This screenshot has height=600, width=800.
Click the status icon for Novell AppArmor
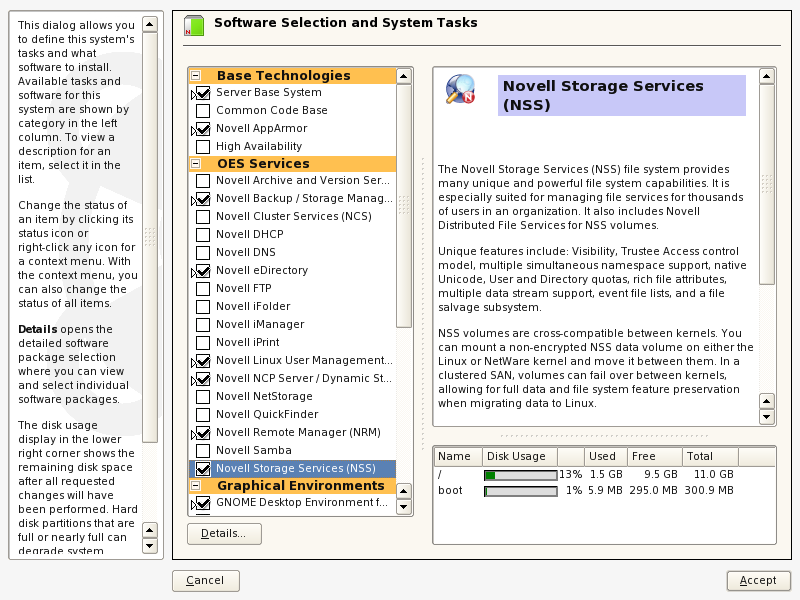click(x=202, y=129)
